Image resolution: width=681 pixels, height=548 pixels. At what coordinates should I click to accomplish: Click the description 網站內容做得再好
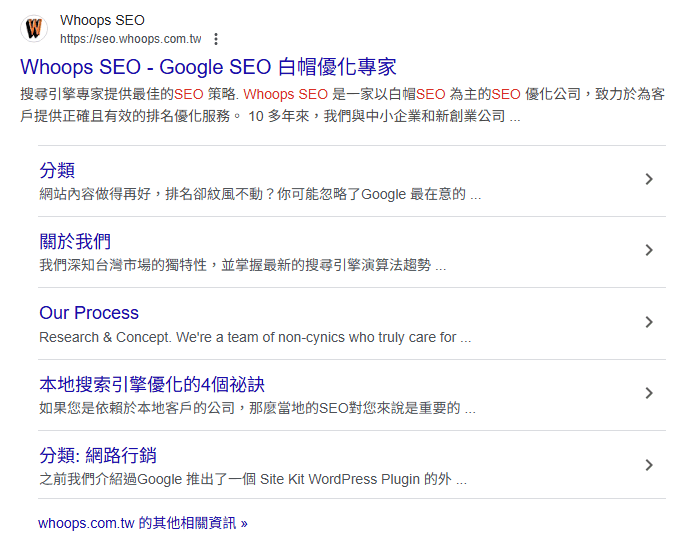tap(260, 194)
